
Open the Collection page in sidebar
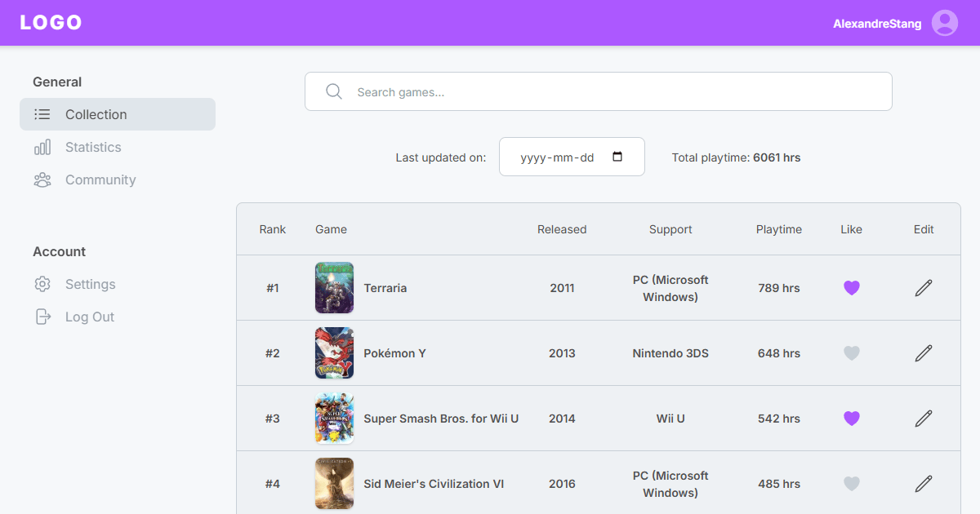[118, 114]
